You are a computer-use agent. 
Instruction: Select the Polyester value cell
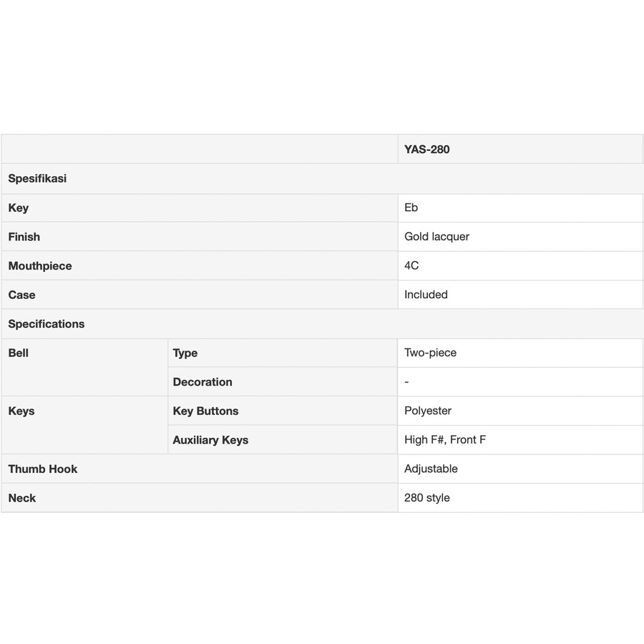[428, 411]
